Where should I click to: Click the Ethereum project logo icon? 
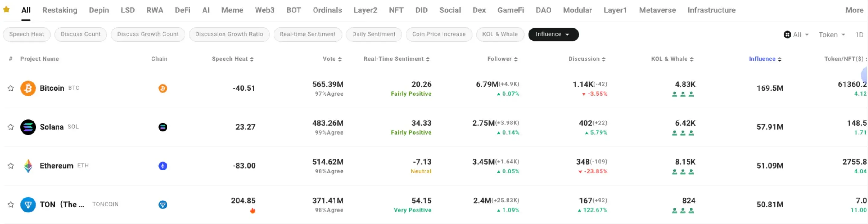click(28, 166)
